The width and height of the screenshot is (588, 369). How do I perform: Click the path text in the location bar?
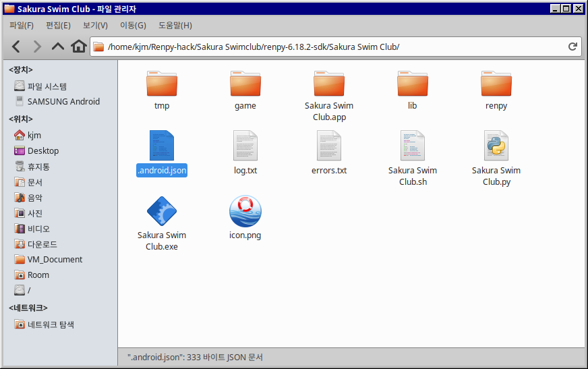(x=254, y=47)
